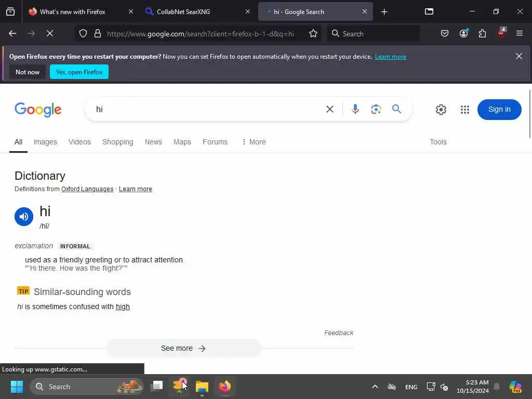The width and height of the screenshot is (532, 399).
Task: Close the CollabNet SearXNG tab
Action: click(x=248, y=11)
